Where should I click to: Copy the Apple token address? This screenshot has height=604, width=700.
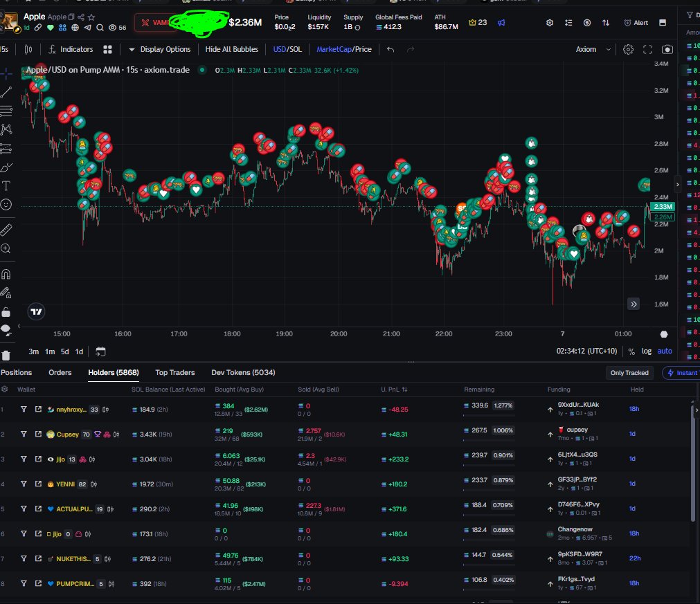point(71,17)
